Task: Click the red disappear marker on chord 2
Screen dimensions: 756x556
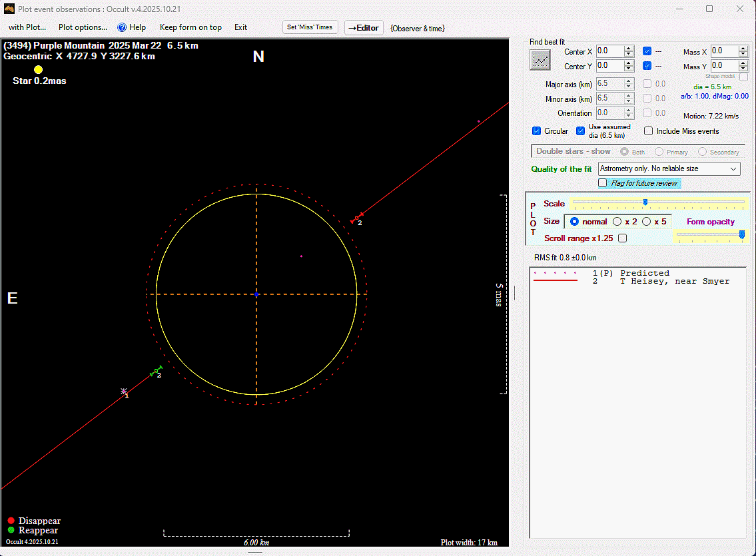Action: coord(357,218)
